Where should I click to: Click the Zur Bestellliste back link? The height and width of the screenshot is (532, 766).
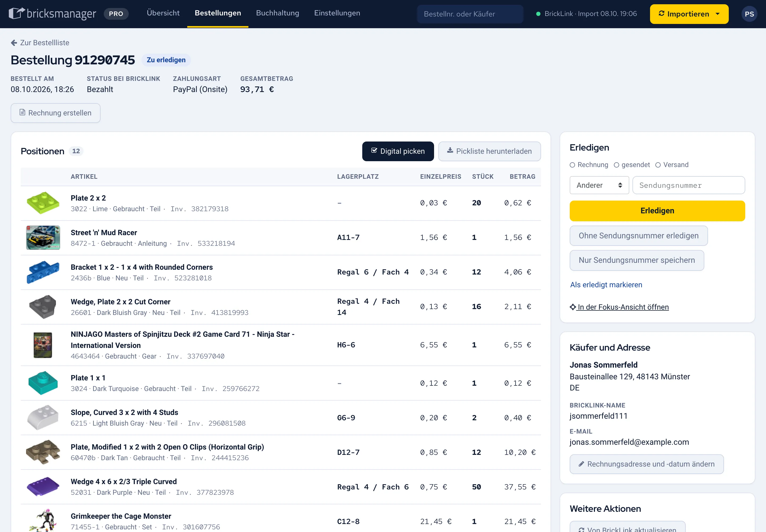40,43
